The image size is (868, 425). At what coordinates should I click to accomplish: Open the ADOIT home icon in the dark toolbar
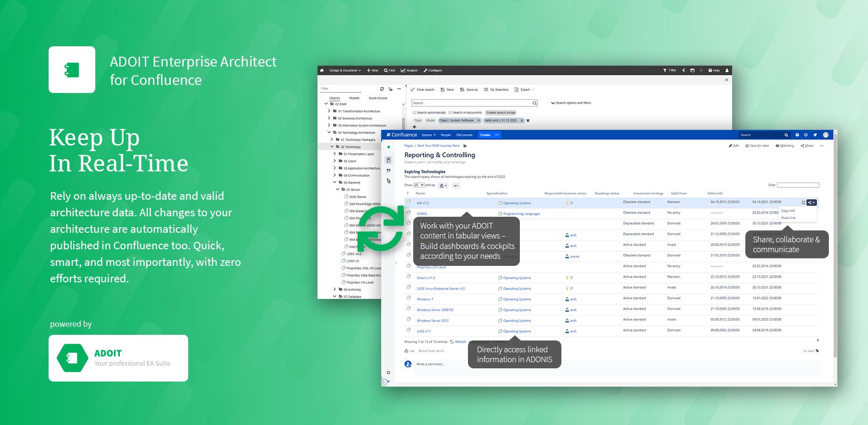pyautogui.click(x=322, y=70)
